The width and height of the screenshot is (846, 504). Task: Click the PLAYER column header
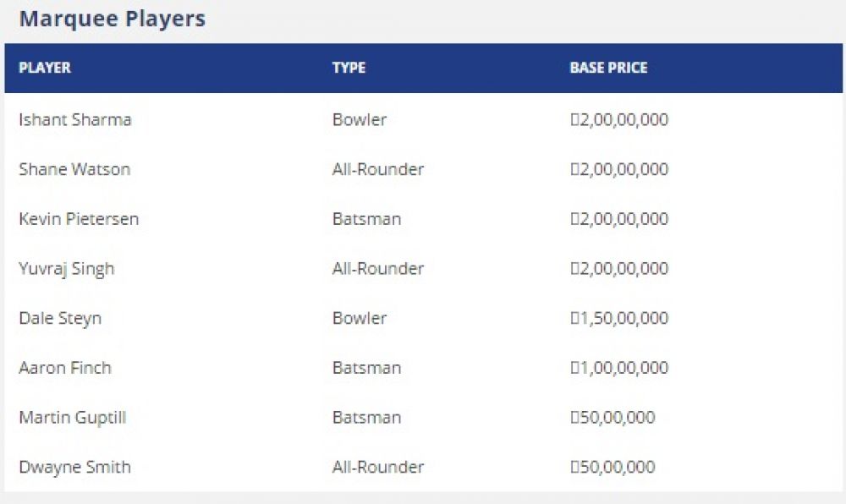click(45, 68)
